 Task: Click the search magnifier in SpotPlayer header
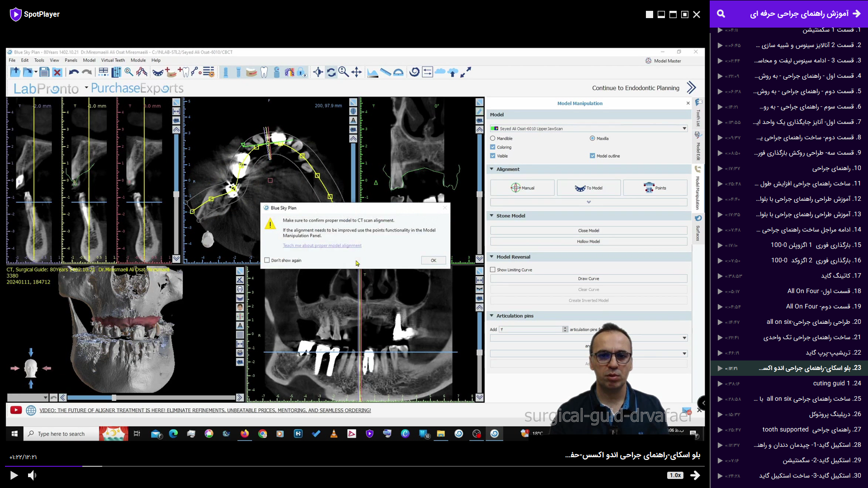click(721, 14)
